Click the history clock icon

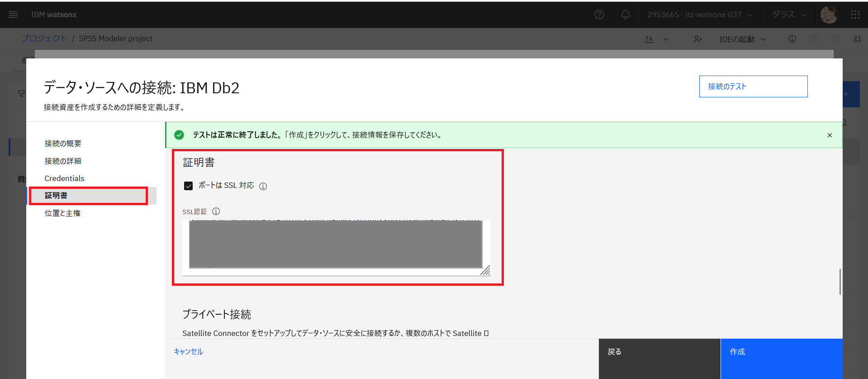pyautogui.click(x=814, y=39)
